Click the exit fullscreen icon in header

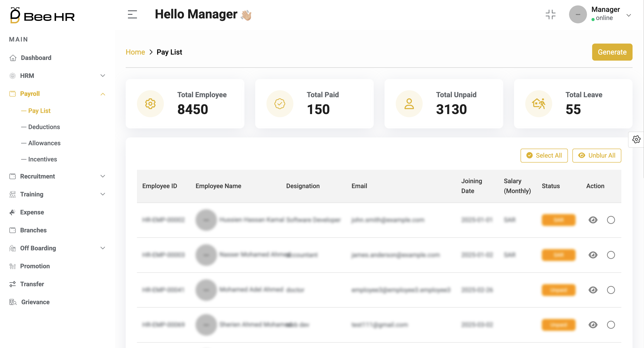click(550, 15)
